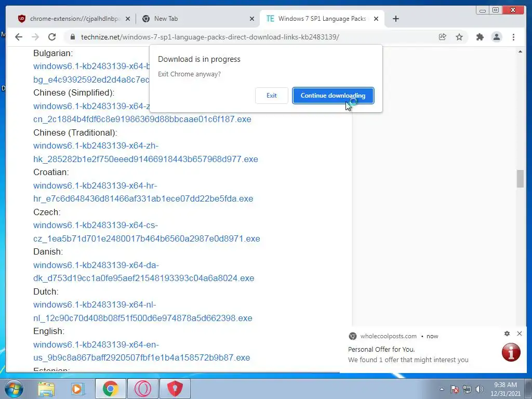Close the chrome-extension tab

[x=128, y=19]
